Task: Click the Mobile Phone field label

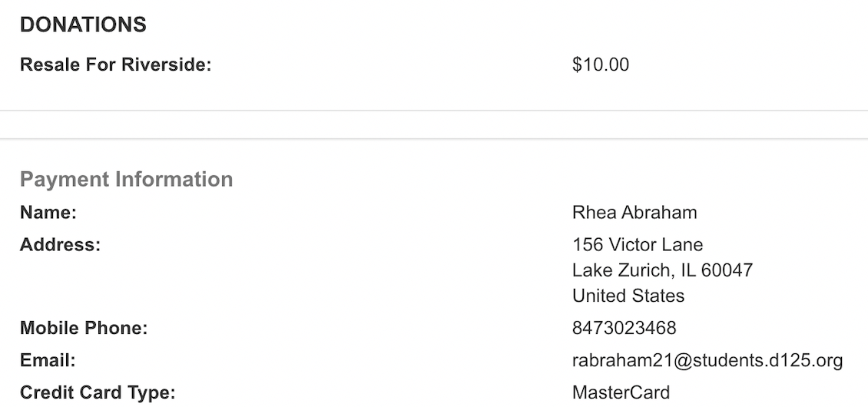Action: coord(83,329)
